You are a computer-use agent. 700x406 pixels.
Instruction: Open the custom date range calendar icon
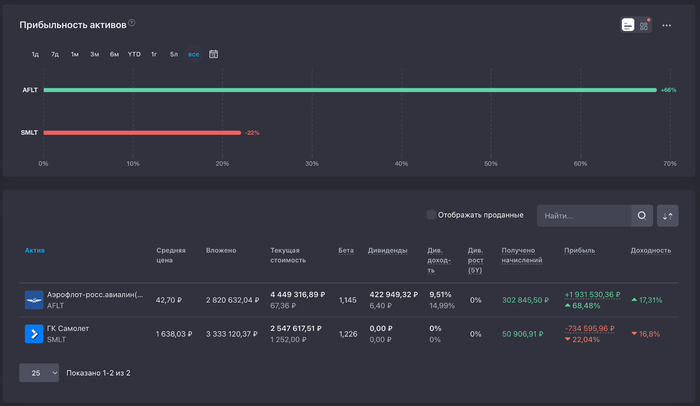213,54
